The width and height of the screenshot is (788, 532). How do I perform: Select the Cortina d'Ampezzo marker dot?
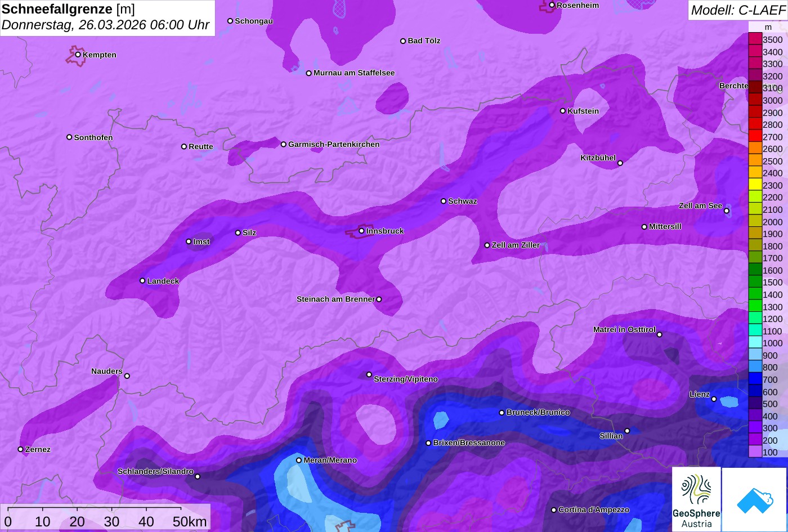(554, 510)
